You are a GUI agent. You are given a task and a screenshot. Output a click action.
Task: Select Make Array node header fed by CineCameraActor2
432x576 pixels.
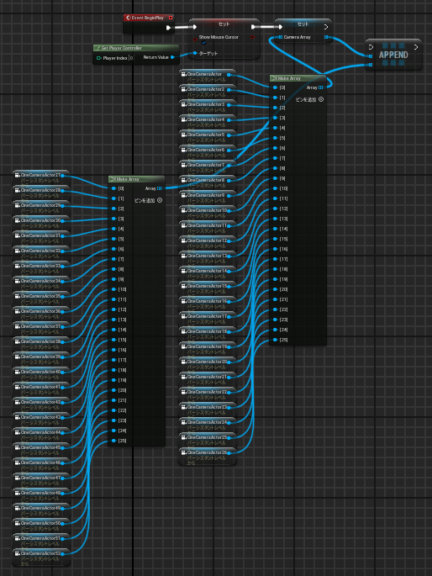pyautogui.click(x=298, y=78)
